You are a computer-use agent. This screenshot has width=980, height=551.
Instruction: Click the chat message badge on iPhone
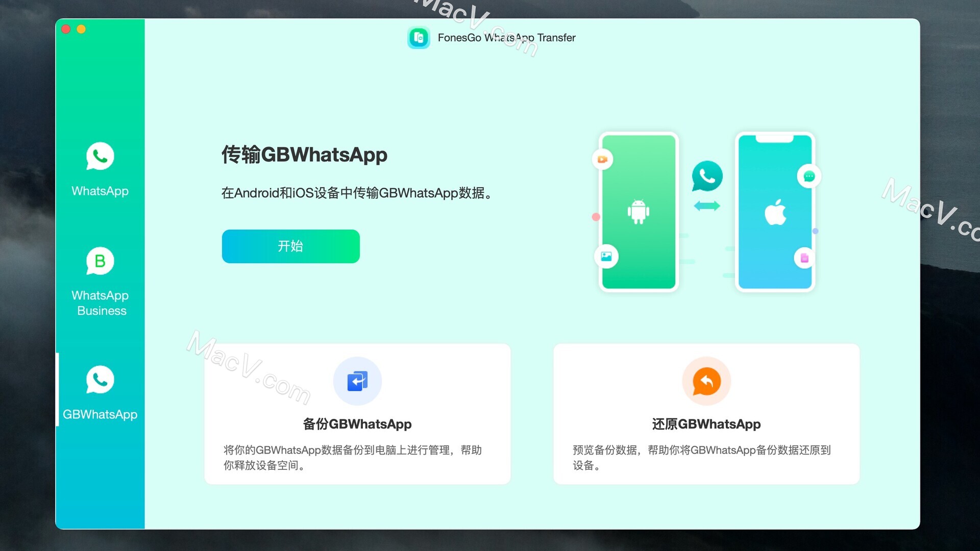(x=809, y=177)
